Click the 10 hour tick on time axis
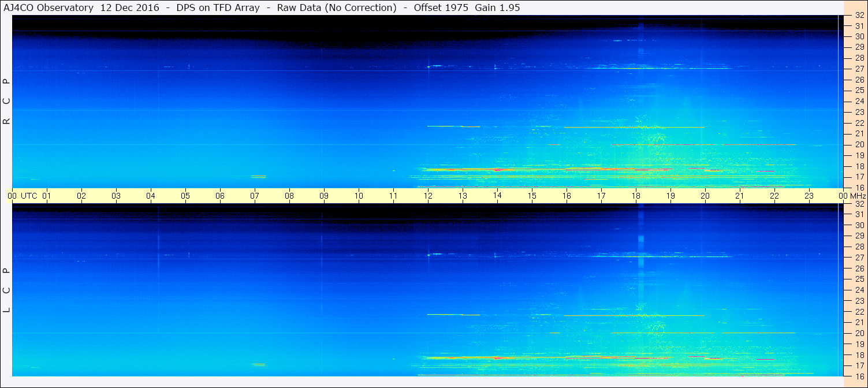 pyautogui.click(x=359, y=196)
